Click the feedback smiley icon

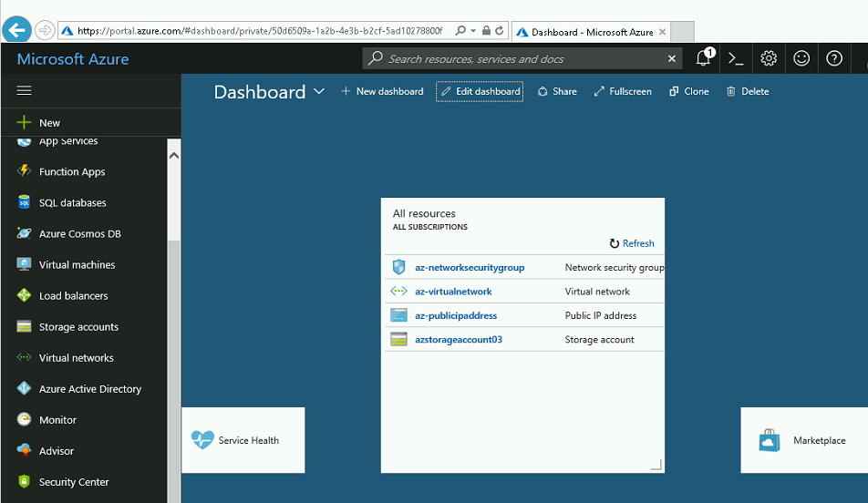click(801, 58)
